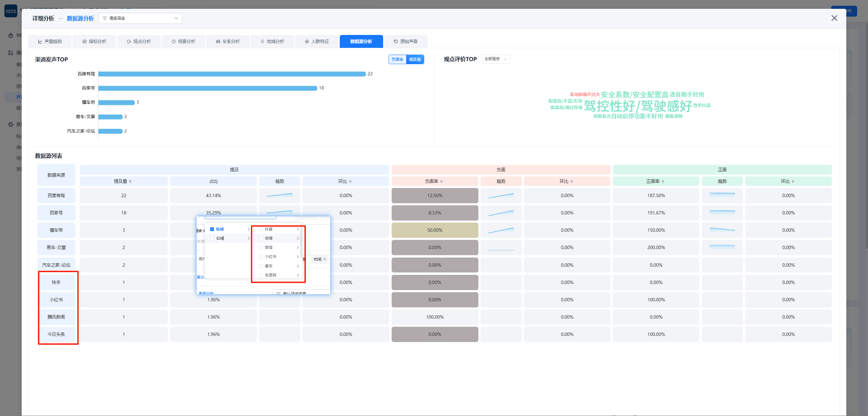Open the 全部情感 sentiment dropdown
This screenshot has height=416, width=868.
pyautogui.click(x=495, y=59)
